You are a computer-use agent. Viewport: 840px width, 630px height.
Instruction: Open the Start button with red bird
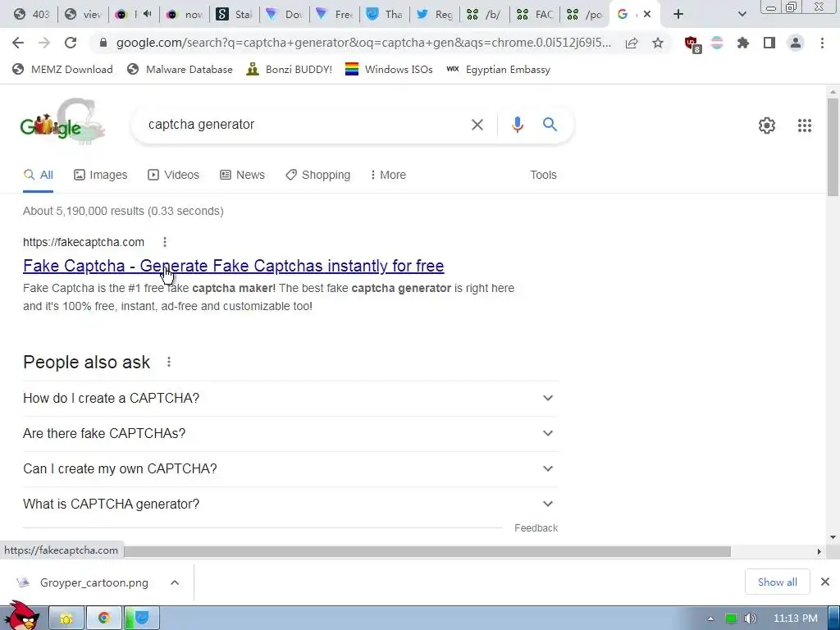click(x=21, y=615)
